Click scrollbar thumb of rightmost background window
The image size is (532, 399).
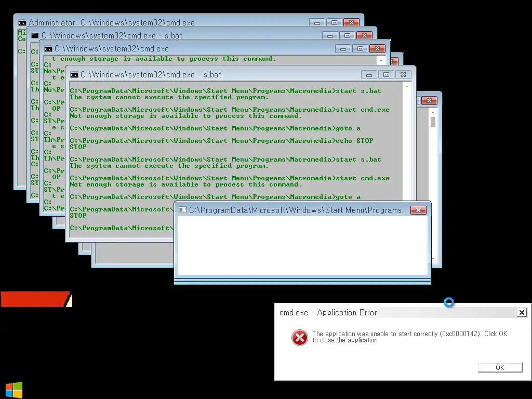[433, 122]
